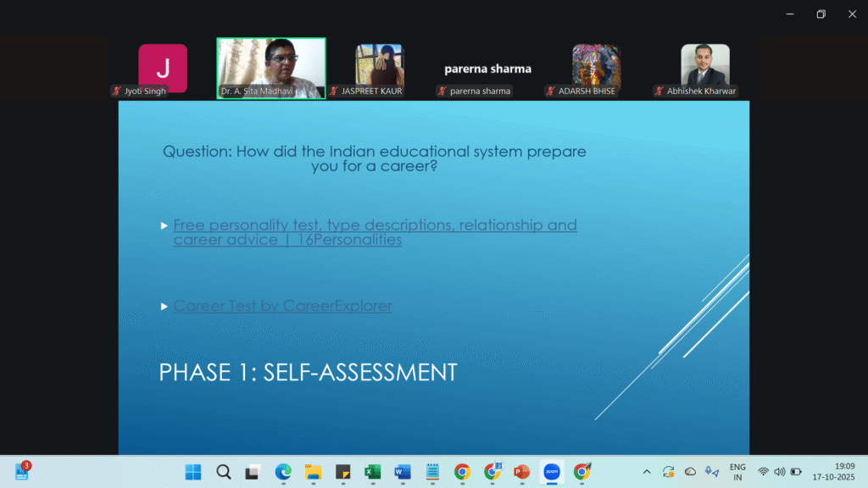Open the Career Test by CareerExplorer link

(282, 306)
